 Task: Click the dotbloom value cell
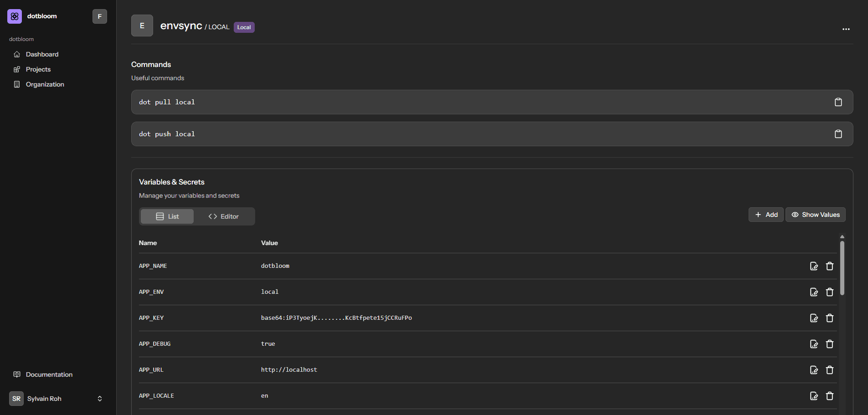pos(275,266)
